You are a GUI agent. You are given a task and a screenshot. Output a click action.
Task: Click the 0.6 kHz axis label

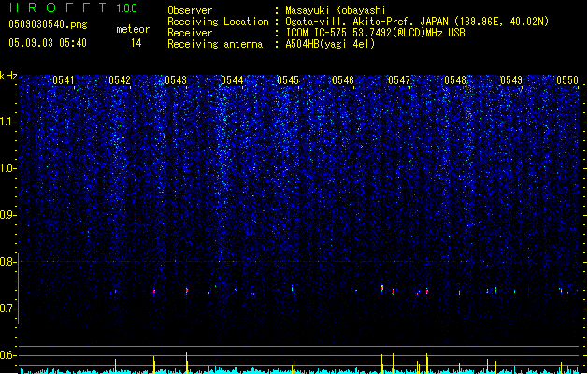click(7, 355)
